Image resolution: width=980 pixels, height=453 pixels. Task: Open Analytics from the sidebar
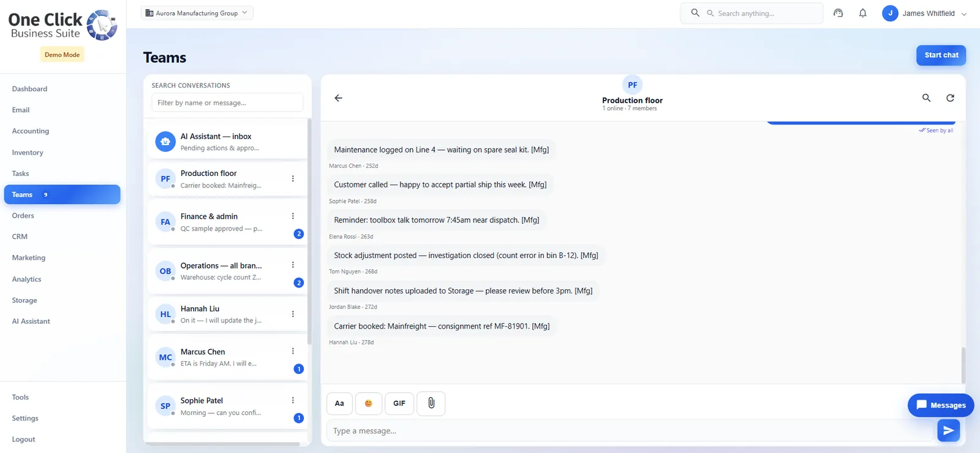[27, 279]
